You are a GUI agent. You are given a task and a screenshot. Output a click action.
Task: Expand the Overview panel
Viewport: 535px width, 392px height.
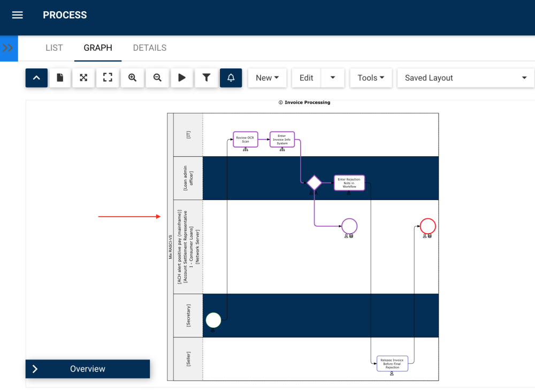[x=88, y=369]
